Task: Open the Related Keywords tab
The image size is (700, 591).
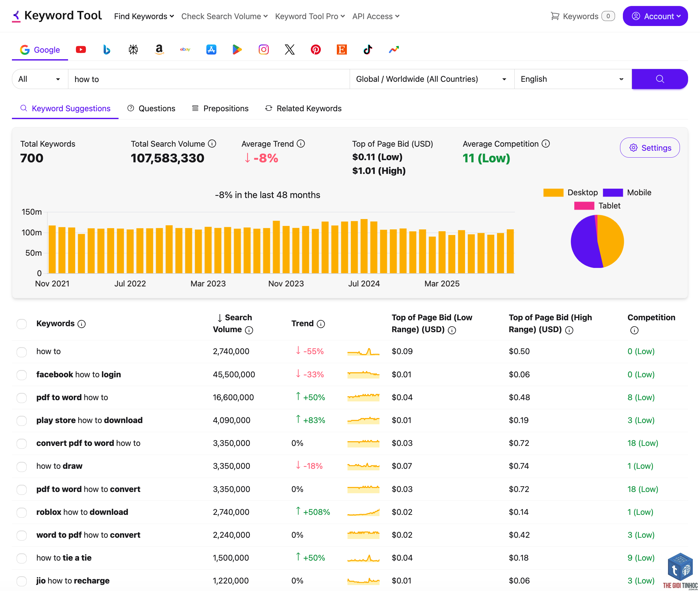Action: (x=303, y=108)
